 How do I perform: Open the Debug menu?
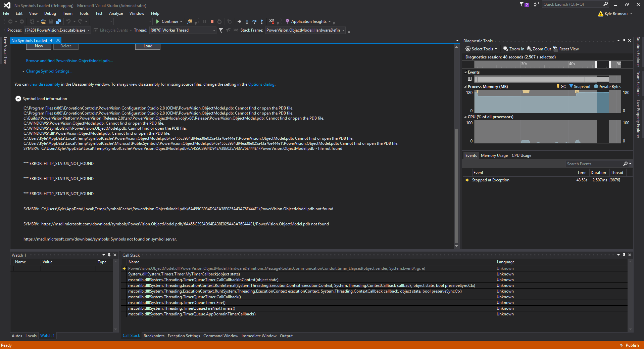(50, 13)
